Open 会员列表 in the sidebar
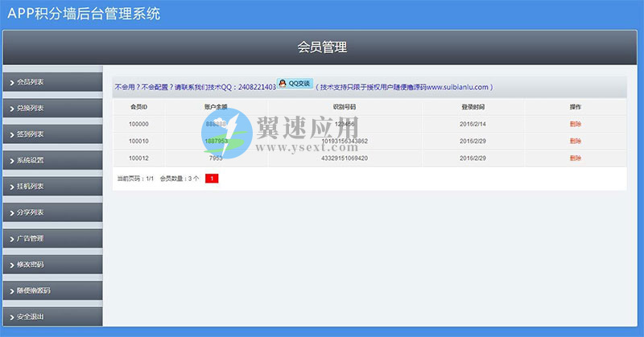 pos(31,82)
